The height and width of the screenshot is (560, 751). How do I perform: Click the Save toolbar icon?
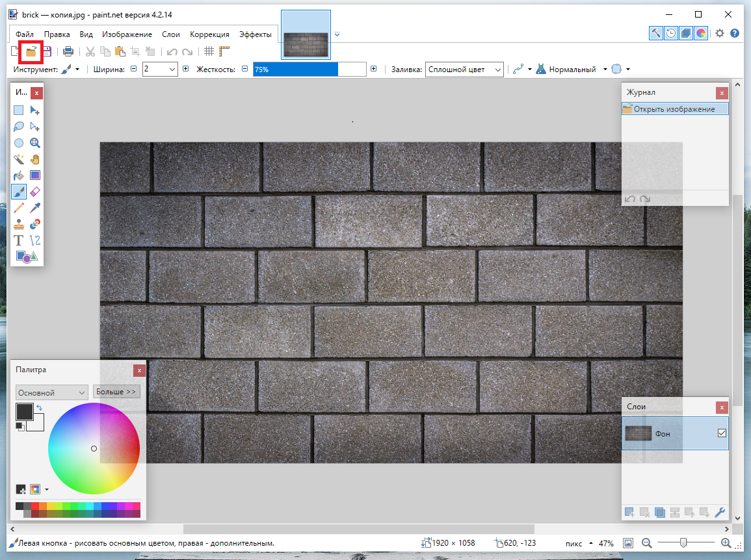[47, 52]
